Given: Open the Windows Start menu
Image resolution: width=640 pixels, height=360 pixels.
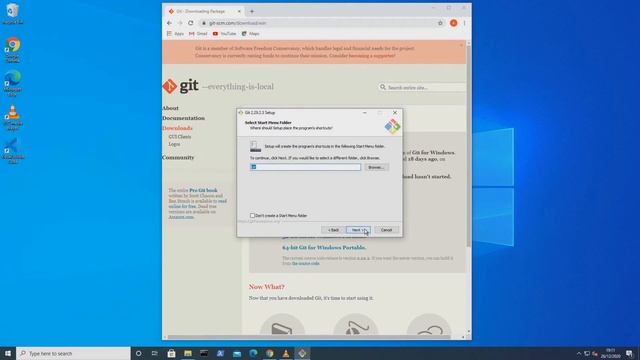Looking at the screenshot, I should [x=8, y=353].
